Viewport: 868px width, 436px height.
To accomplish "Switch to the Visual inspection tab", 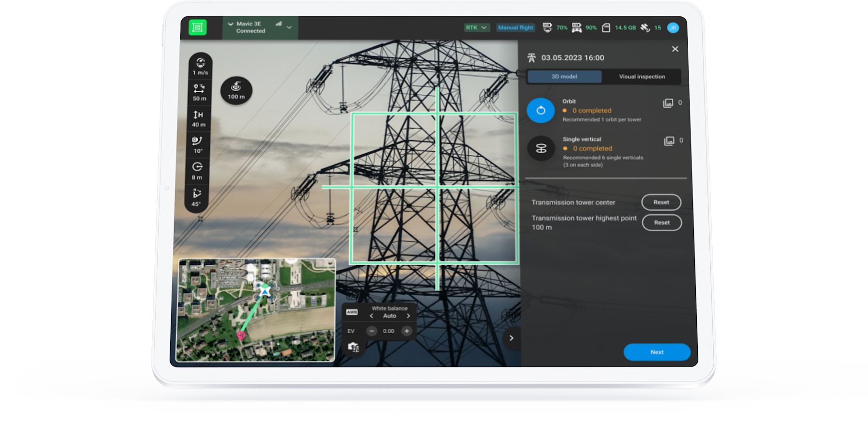I will [x=642, y=76].
